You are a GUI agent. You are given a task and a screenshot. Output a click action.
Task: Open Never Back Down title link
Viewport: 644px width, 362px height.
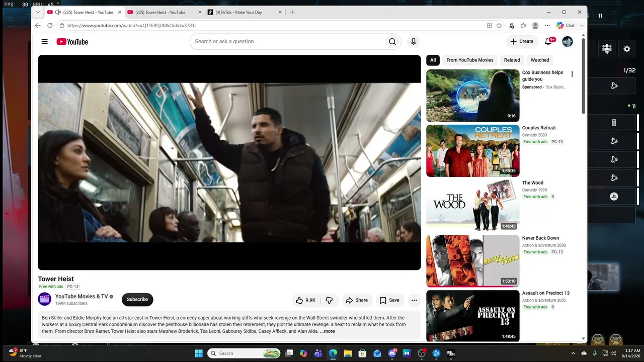pyautogui.click(x=540, y=238)
